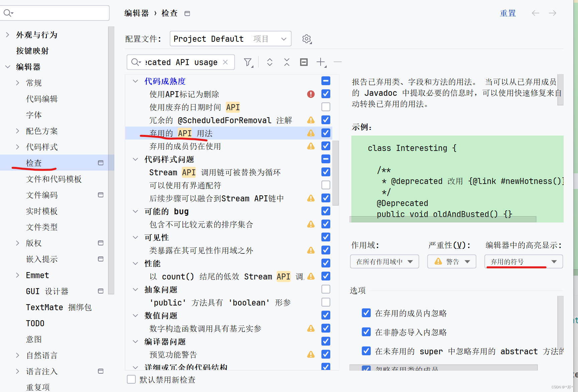Viewport: 578px width, 392px height.
Task: Click warning icon for 弃用的 API 用法
Action: click(x=311, y=133)
